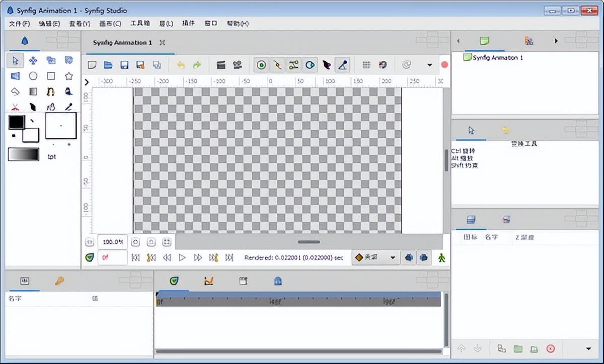
Task: Open render settings clapperboard icon
Action: point(220,65)
